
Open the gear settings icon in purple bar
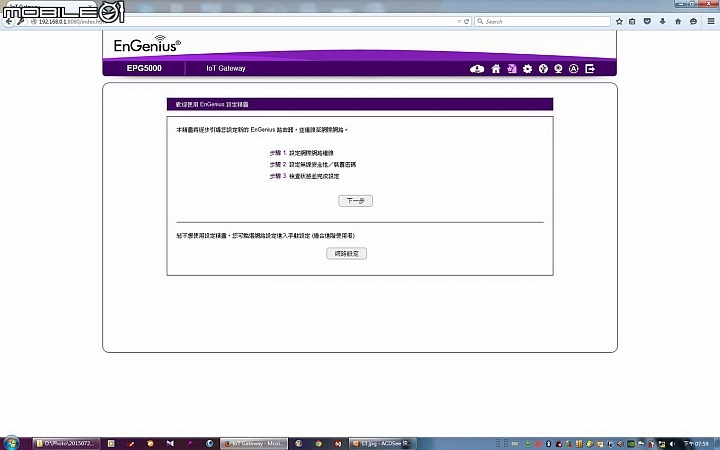(528, 69)
